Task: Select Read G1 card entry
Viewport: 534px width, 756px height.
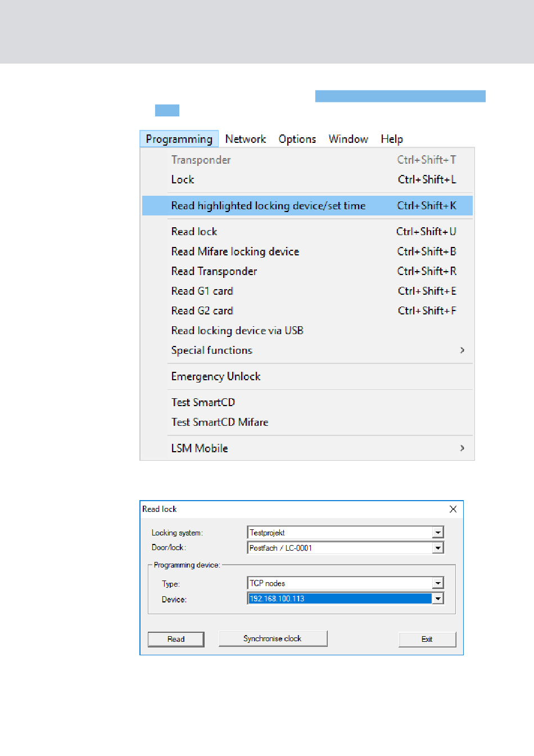Action: tap(202, 291)
